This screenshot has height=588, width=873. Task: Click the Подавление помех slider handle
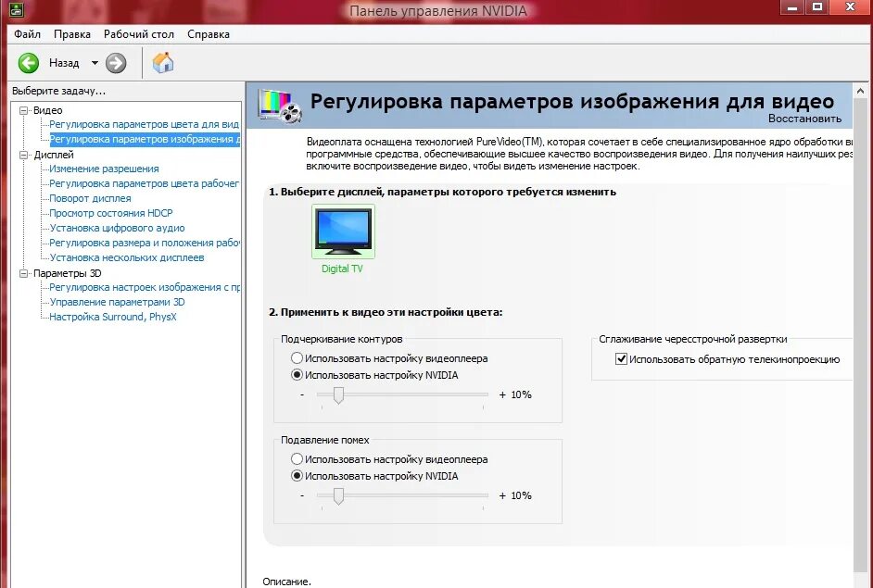[338, 495]
